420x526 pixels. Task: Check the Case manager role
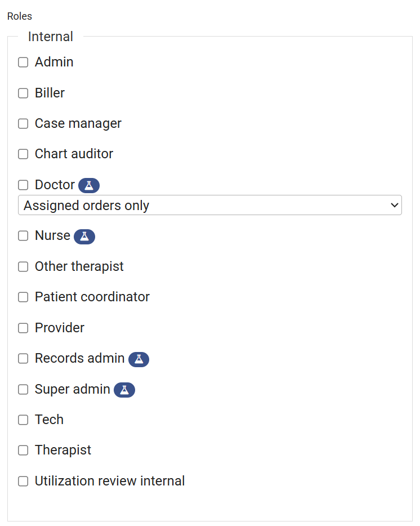point(23,124)
